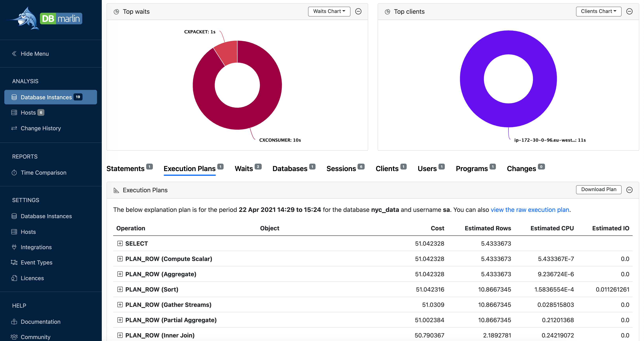Click the Settings Hosts server icon

pos(14,232)
